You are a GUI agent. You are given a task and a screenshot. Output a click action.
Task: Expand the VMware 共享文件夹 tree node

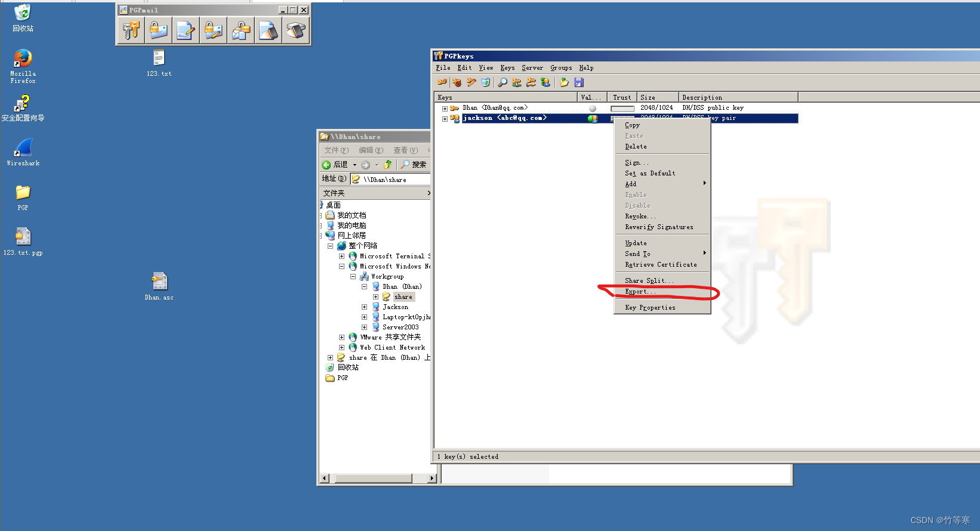[x=341, y=337]
